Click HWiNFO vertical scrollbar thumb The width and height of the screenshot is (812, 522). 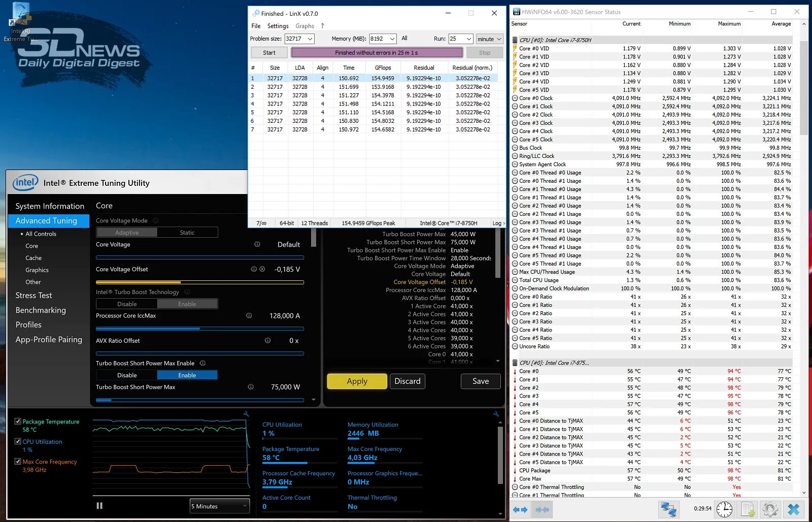coord(804,88)
